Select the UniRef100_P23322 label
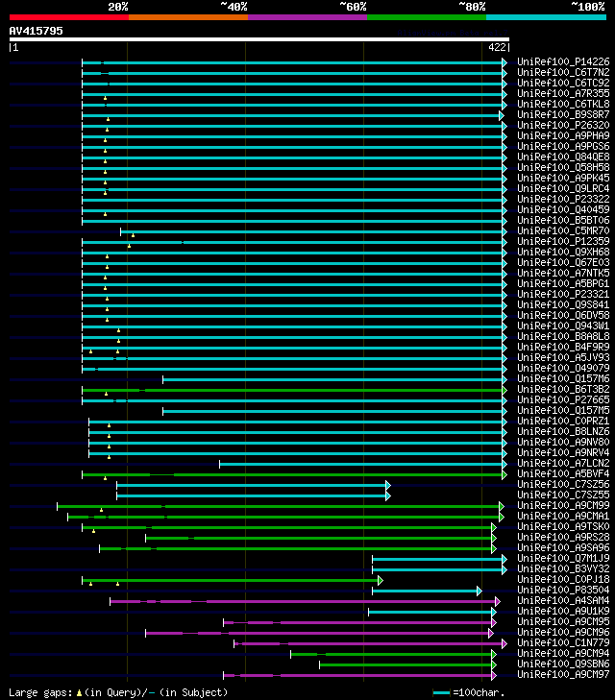 pyautogui.click(x=563, y=199)
